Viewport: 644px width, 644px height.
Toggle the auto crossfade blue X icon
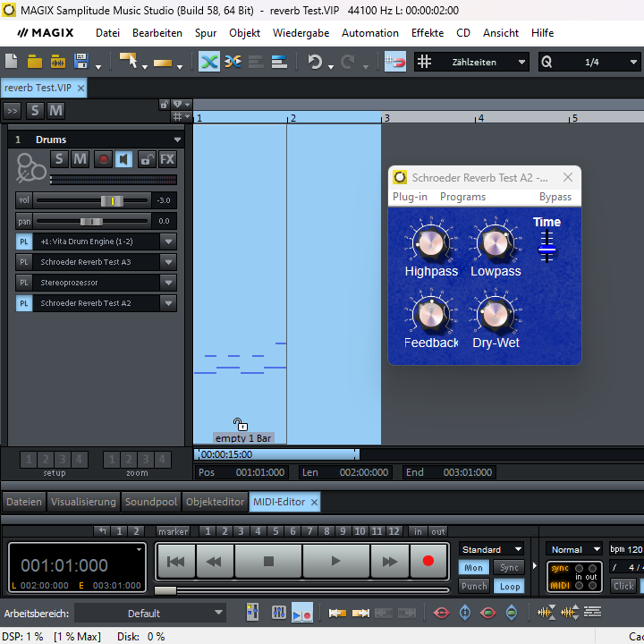pyautogui.click(x=209, y=62)
